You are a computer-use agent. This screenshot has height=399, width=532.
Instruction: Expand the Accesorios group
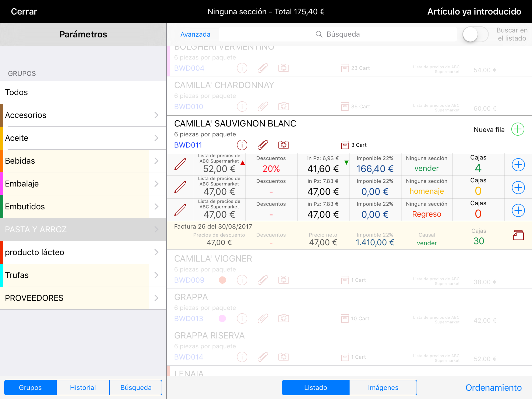coord(156,115)
